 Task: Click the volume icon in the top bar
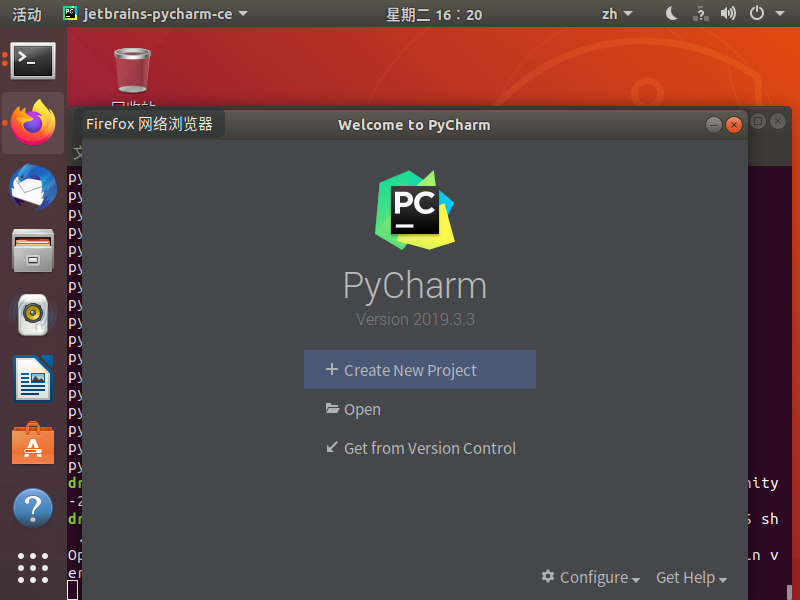tap(728, 14)
